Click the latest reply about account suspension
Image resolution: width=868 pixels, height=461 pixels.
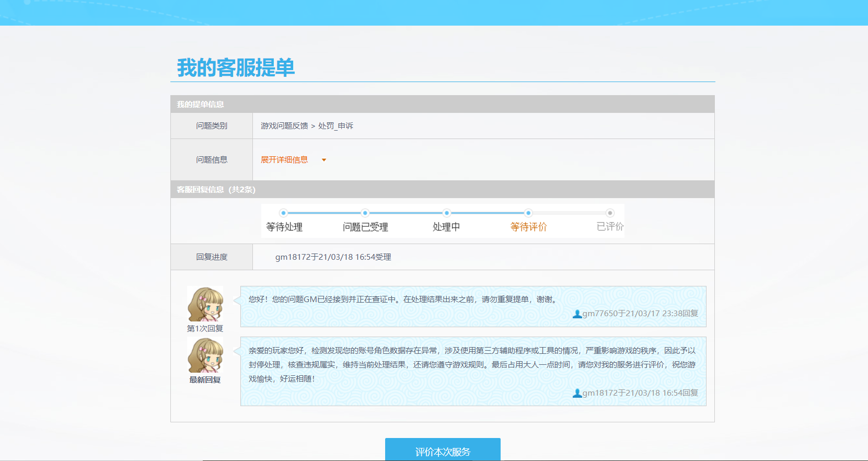[x=472, y=365]
